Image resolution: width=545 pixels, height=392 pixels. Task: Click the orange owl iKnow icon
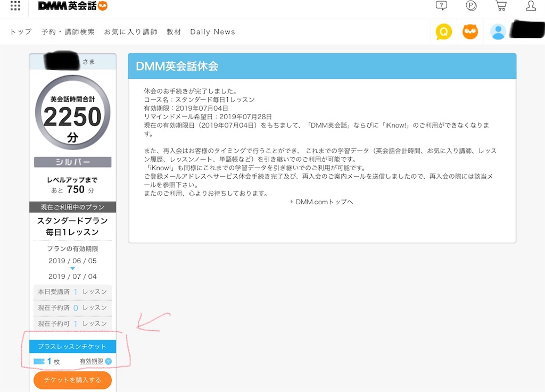(x=470, y=31)
